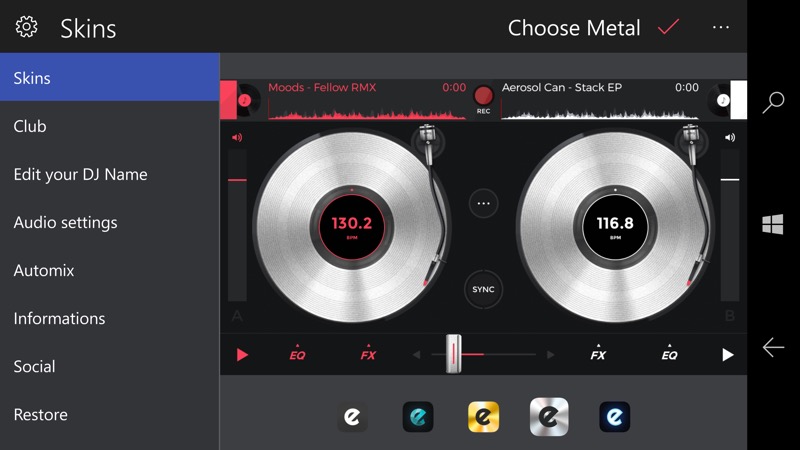Confirm the Metal skin with the red checkmark
800x450 pixels.
tap(668, 27)
